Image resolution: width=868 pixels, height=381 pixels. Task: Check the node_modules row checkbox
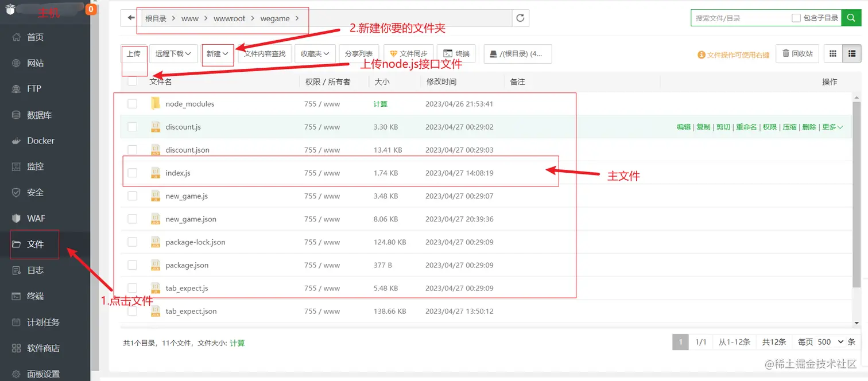[133, 104]
